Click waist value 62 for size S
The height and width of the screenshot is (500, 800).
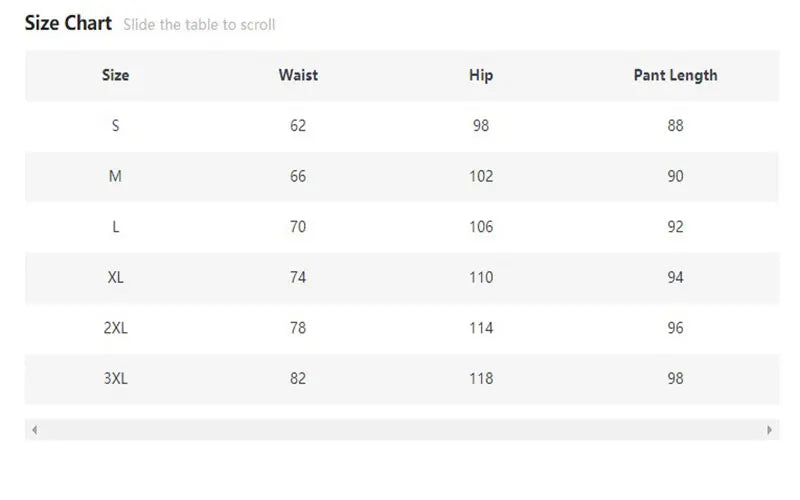298,126
